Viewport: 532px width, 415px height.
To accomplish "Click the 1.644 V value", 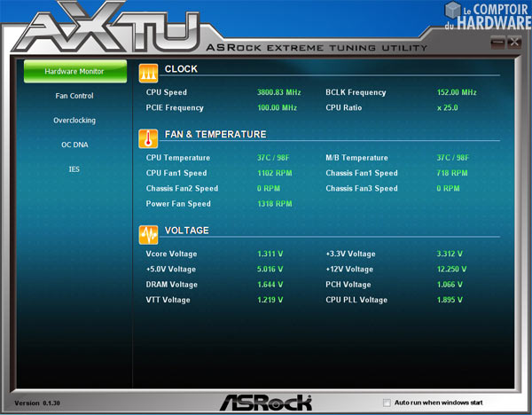I will pyautogui.click(x=270, y=285).
